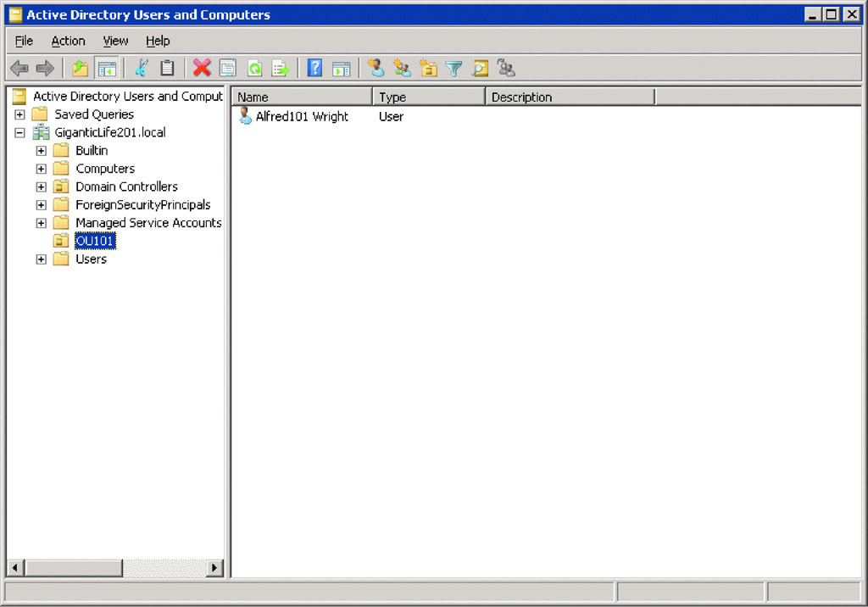The image size is (868, 607).
Task: Click the red X Delete icon
Action: coord(202,68)
